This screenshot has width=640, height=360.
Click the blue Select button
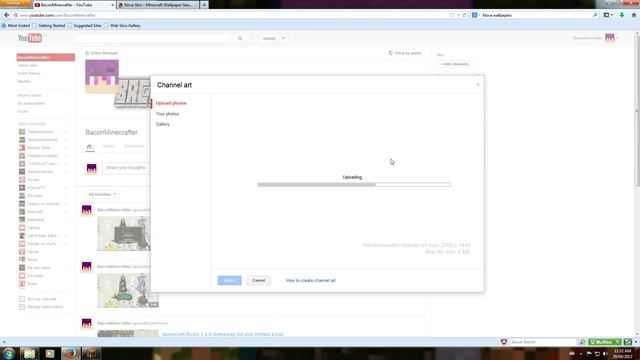click(x=229, y=280)
